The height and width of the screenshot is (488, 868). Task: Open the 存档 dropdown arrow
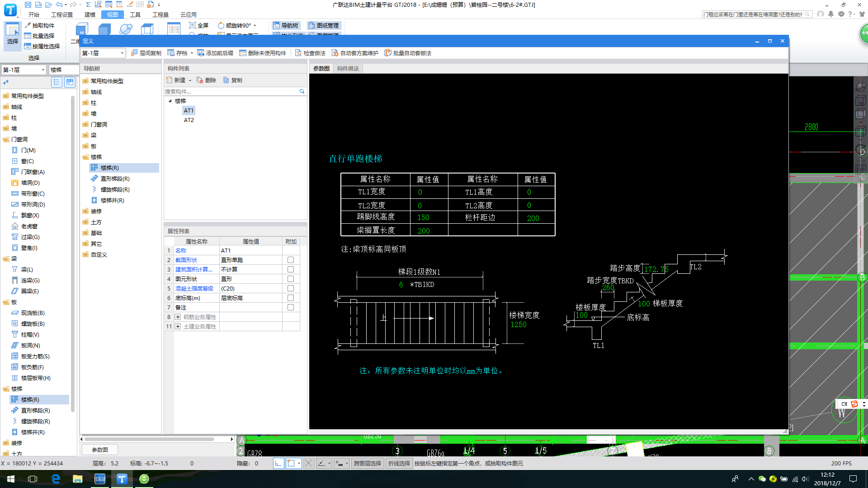[x=192, y=53]
